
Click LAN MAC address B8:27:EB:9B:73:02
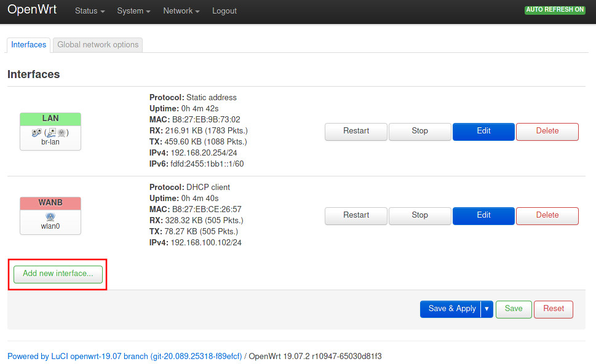pyautogui.click(x=206, y=120)
